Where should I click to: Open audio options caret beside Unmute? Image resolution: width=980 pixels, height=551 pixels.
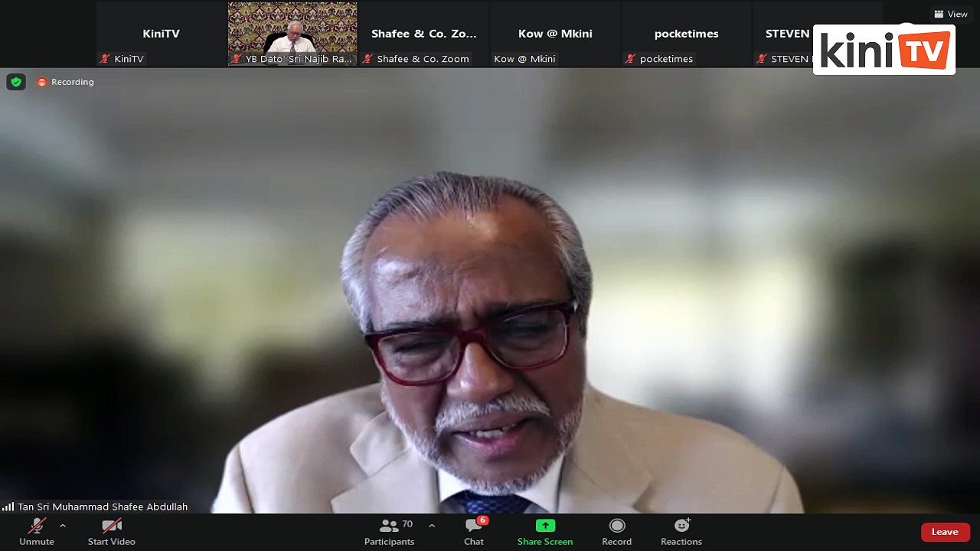[63, 526]
